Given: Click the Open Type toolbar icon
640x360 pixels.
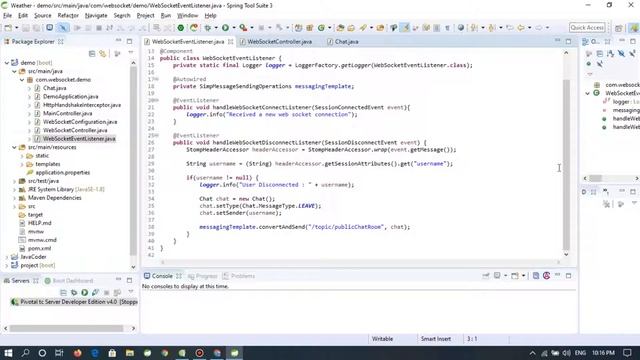Looking at the screenshot, I should [340, 28].
